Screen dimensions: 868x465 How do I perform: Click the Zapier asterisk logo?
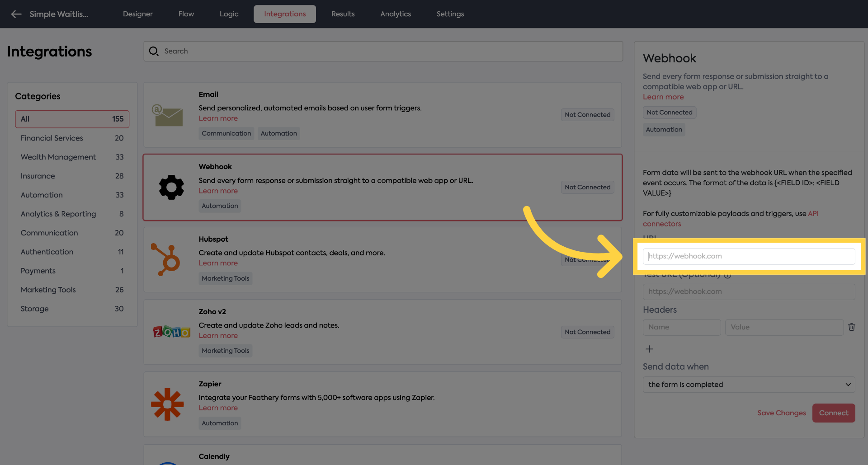(167, 404)
